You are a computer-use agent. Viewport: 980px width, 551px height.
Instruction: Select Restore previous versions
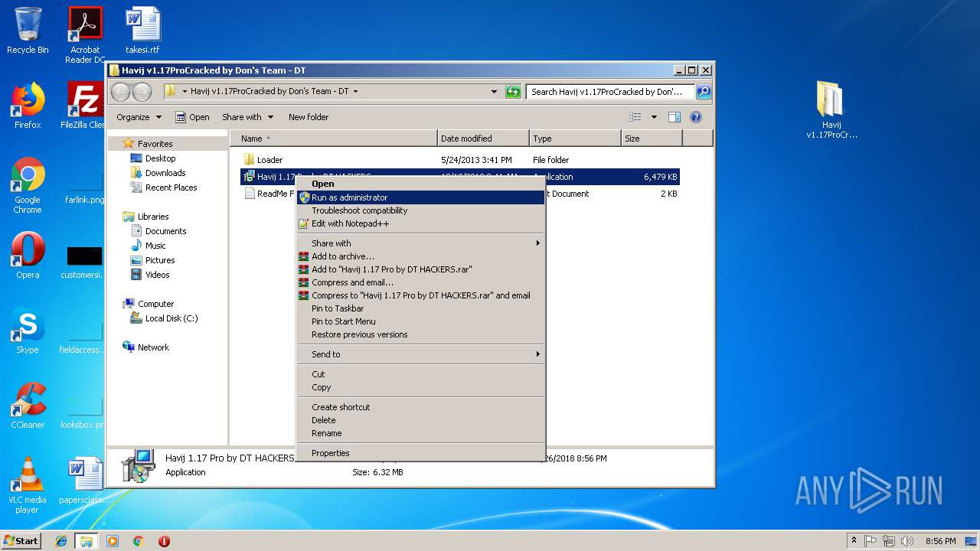pyautogui.click(x=420, y=334)
